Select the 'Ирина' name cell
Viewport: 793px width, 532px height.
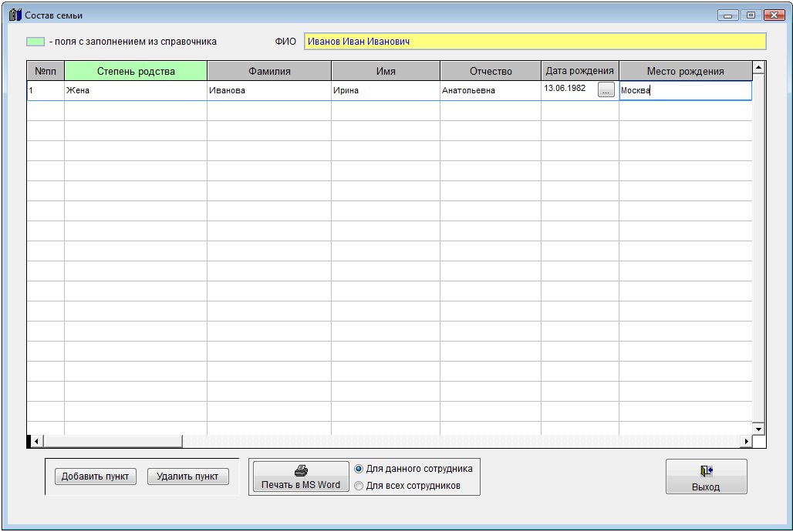pyautogui.click(x=386, y=90)
